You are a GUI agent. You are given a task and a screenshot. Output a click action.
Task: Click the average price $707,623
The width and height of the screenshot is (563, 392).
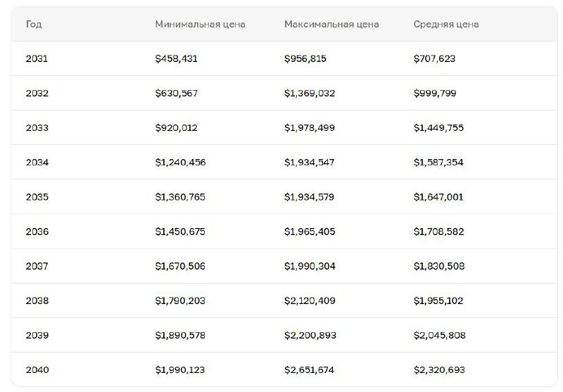[x=434, y=59]
